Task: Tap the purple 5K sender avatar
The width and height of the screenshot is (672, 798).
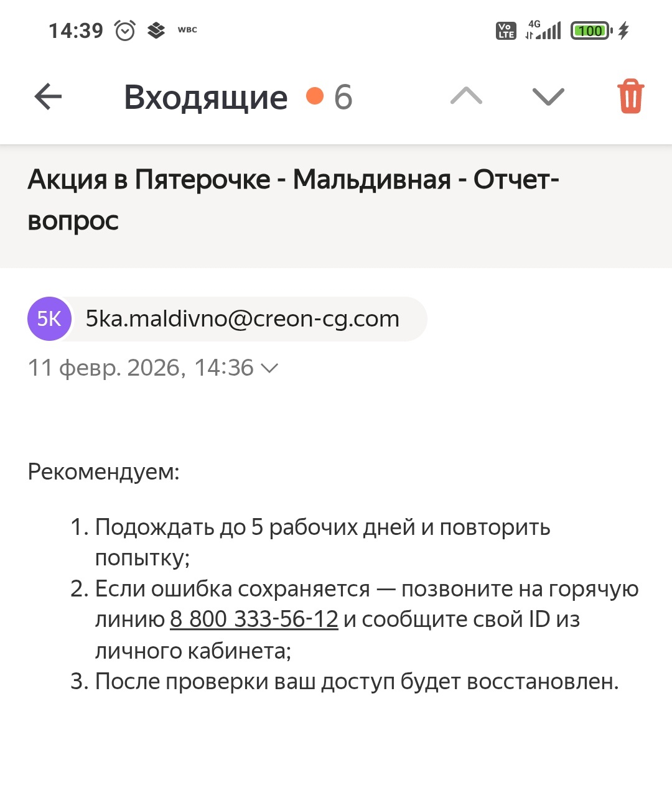Action: [49, 319]
